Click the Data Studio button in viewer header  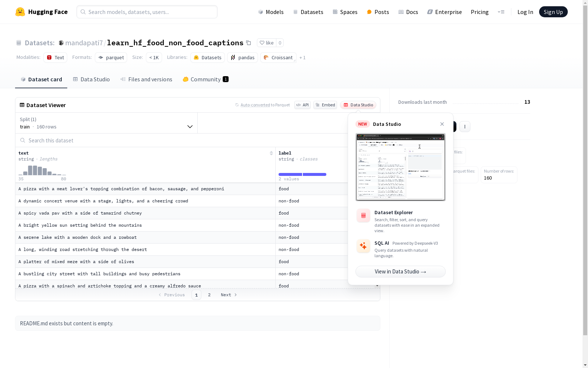[358, 105]
